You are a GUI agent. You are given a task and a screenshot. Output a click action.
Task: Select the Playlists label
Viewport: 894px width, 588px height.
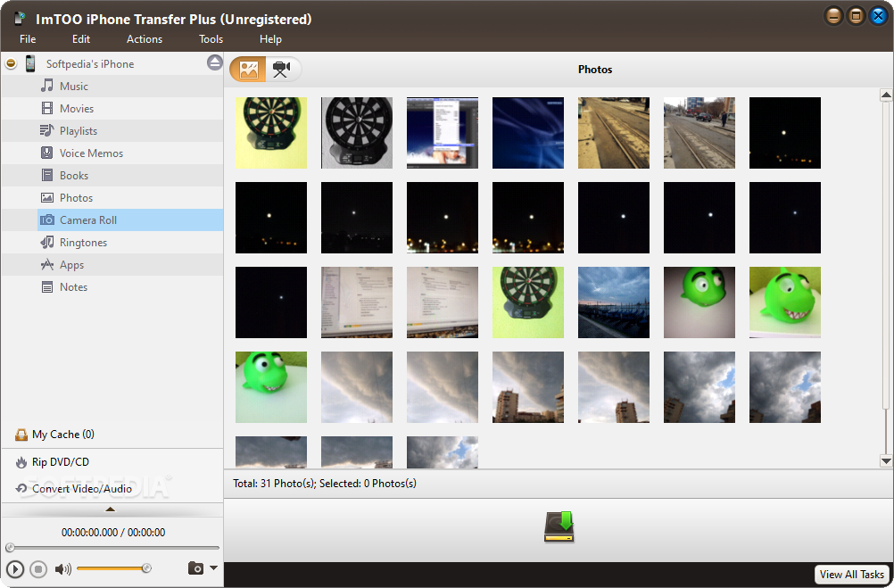79,130
